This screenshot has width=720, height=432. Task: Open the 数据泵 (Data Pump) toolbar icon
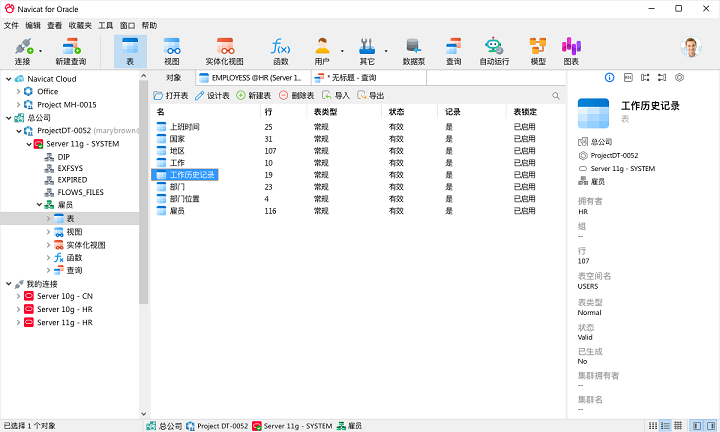click(x=414, y=51)
